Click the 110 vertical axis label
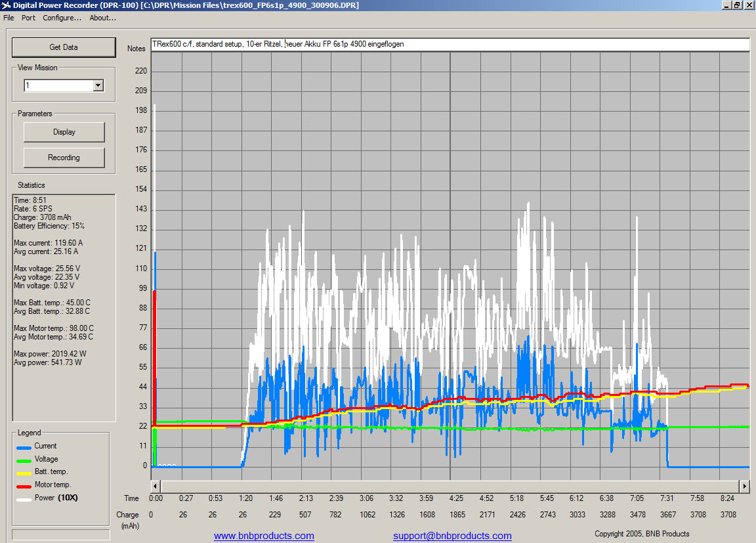This screenshot has width=756, height=543. pos(141,269)
